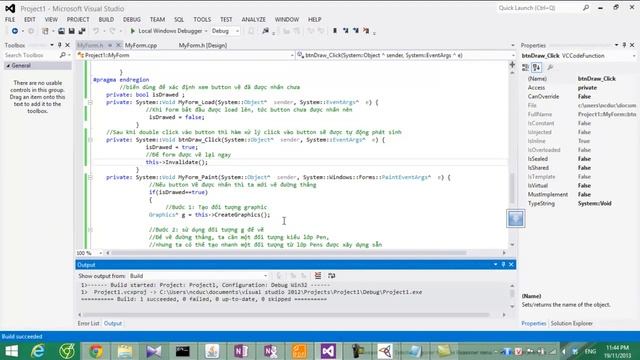640x360 pixels.
Task: Select the Output bottom tab
Action: point(113,323)
